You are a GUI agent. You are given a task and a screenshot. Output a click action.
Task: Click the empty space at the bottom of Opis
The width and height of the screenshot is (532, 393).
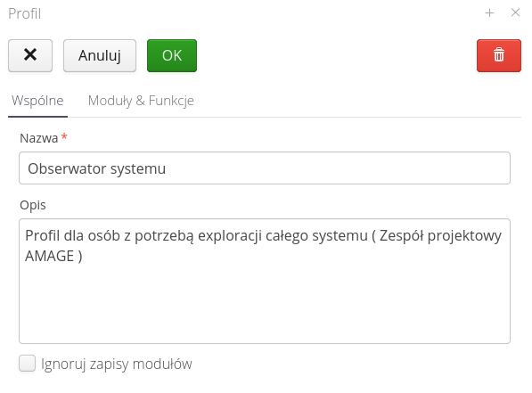(265, 306)
